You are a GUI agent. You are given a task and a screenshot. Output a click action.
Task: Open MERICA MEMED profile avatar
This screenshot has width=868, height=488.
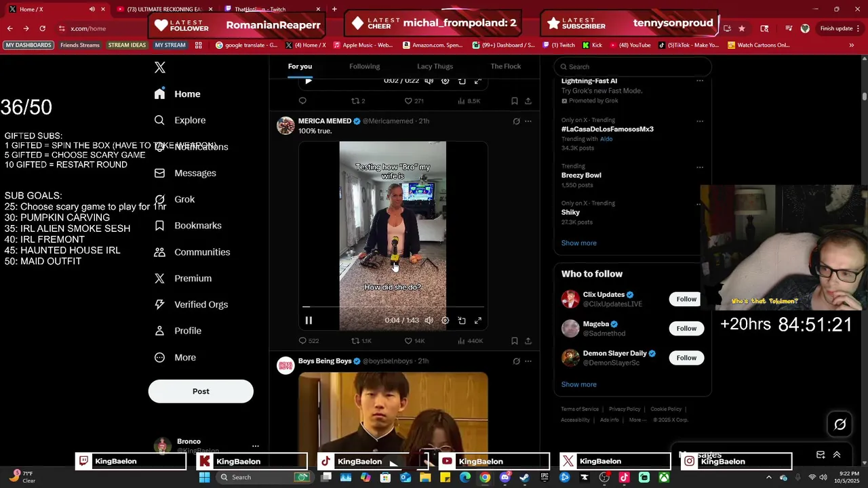click(x=285, y=125)
